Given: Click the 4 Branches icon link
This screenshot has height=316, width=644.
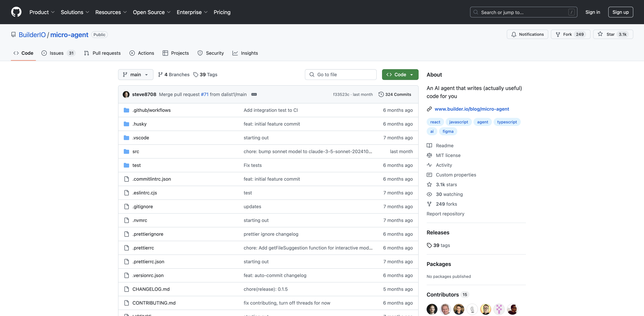Looking at the screenshot, I should 174,75.
